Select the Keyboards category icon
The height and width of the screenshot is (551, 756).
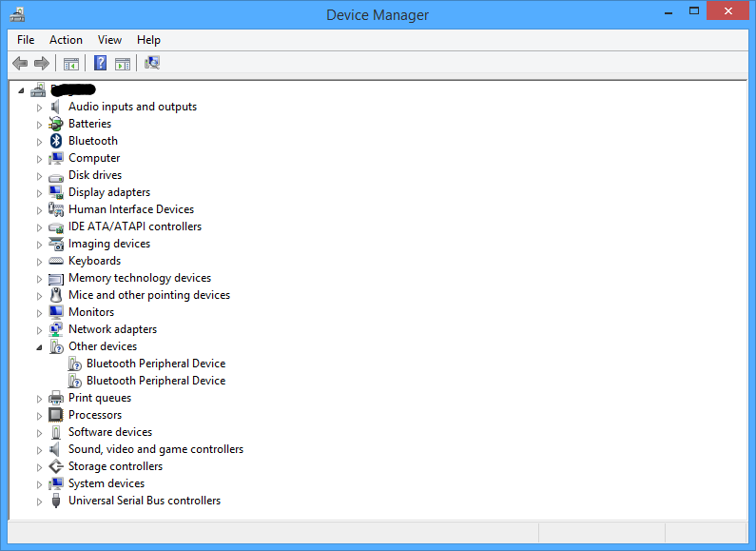(x=56, y=261)
